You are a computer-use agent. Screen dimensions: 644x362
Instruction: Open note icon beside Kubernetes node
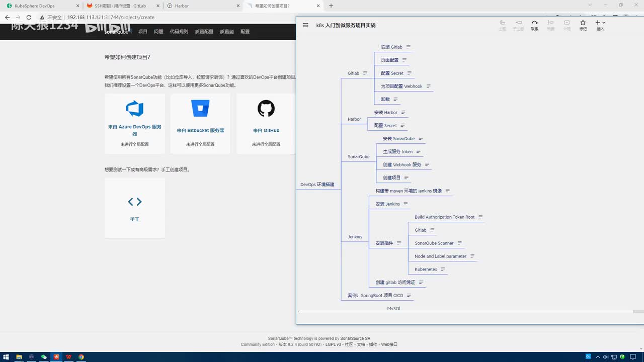point(443,269)
